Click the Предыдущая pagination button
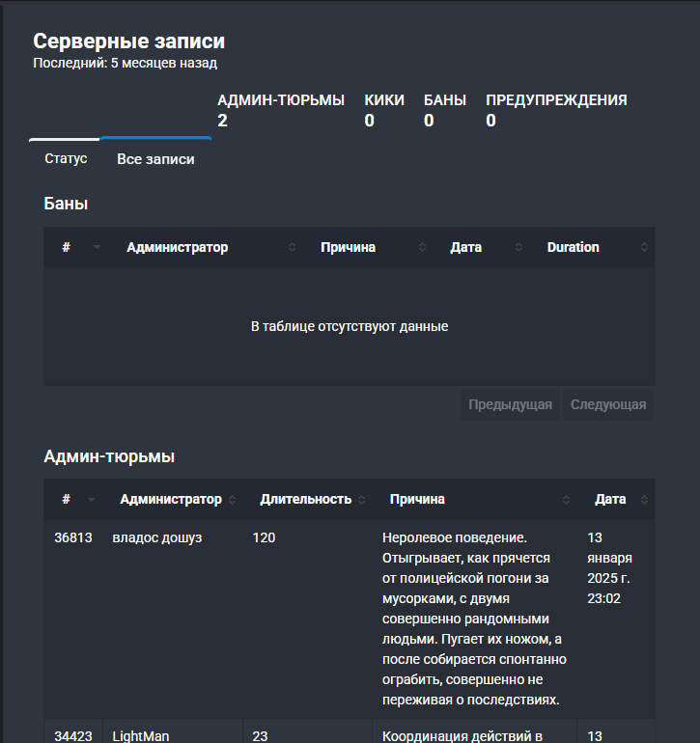This screenshot has height=743, width=700. (511, 404)
